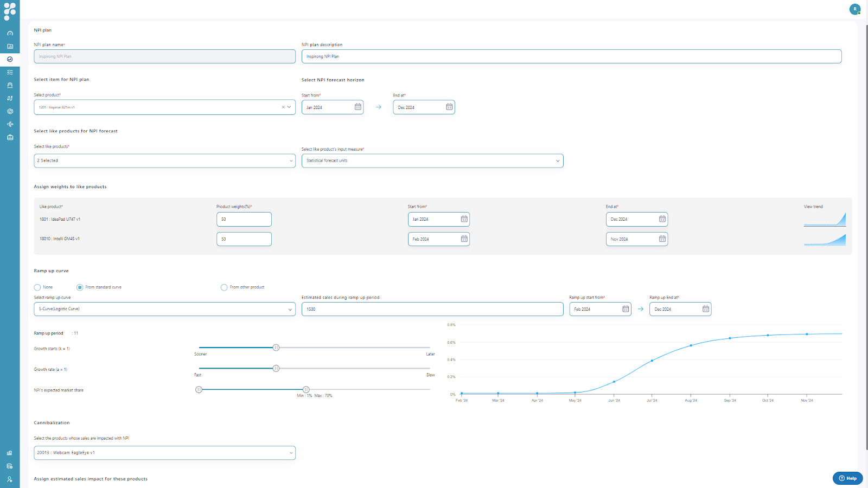Click the Aug '24 point on chart
This screenshot has height=488, width=868.
click(x=691, y=345)
